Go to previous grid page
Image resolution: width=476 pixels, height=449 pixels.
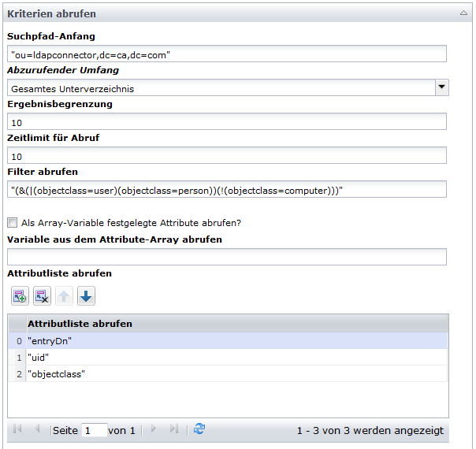tap(36, 429)
